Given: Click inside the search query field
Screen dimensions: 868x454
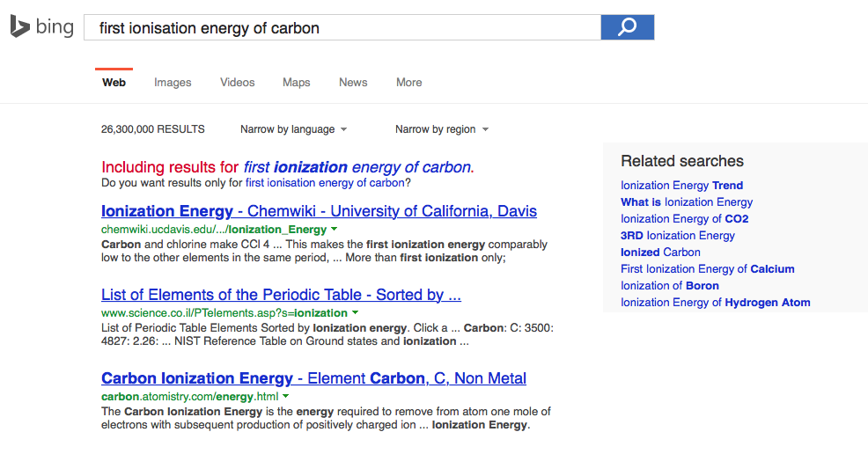Looking at the screenshot, I should [x=342, y=27].
